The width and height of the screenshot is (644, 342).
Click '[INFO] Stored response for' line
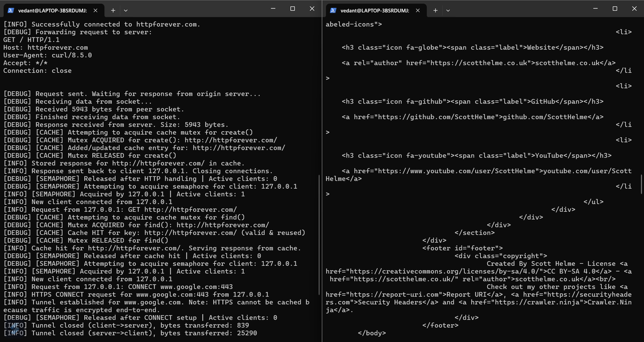point(124,163)
